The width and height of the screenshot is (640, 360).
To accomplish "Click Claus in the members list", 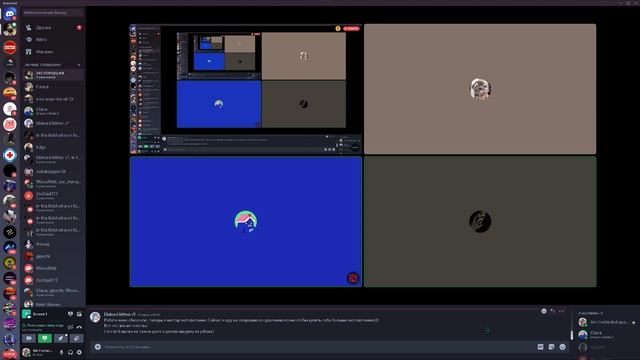I will pos(607,335).
